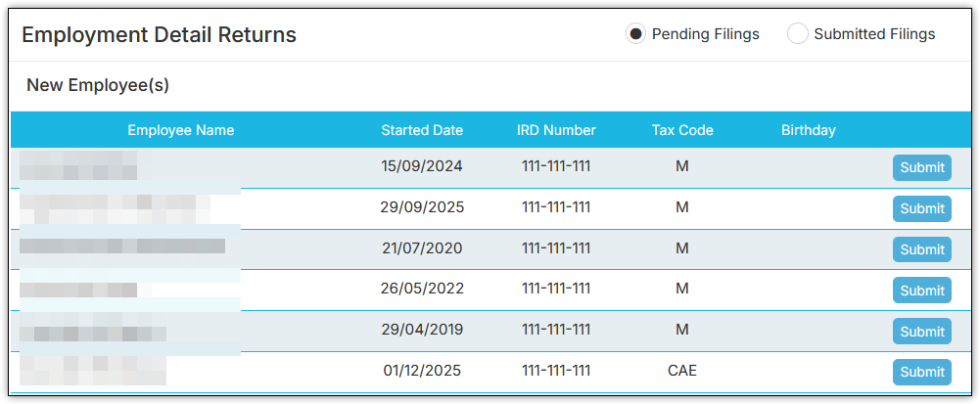Click the 01/12/2025 started date cell
980x404 pixels.
click(422, 371)
